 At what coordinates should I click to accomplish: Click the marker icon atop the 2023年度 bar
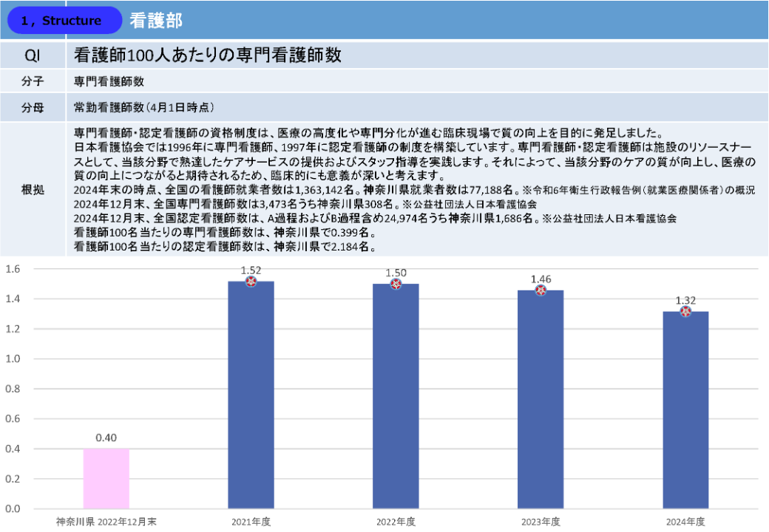[541, 290]
